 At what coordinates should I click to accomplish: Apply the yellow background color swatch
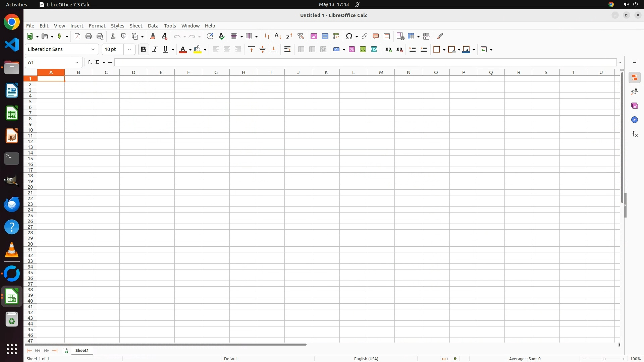point(198,50)
